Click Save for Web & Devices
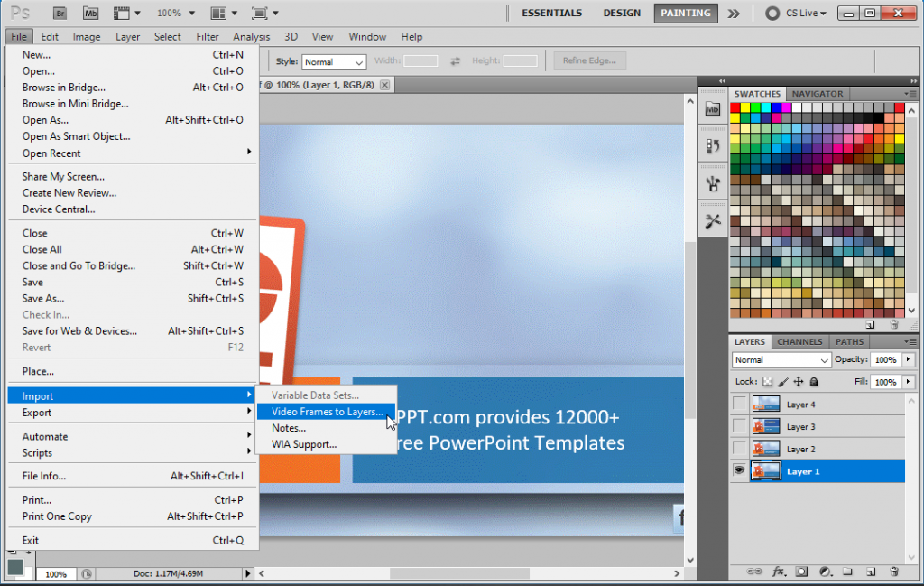 (79, 330)
